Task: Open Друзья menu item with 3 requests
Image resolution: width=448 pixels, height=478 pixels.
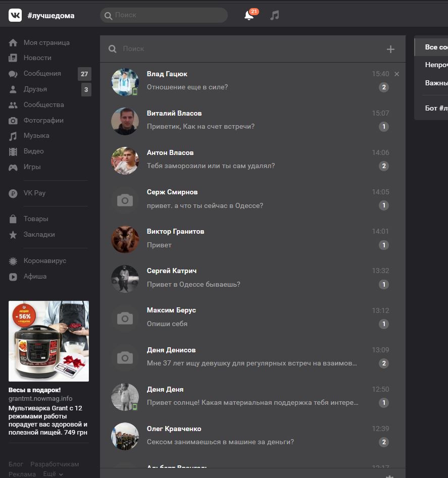Action: pyautogui.click(x=35, y=89)
